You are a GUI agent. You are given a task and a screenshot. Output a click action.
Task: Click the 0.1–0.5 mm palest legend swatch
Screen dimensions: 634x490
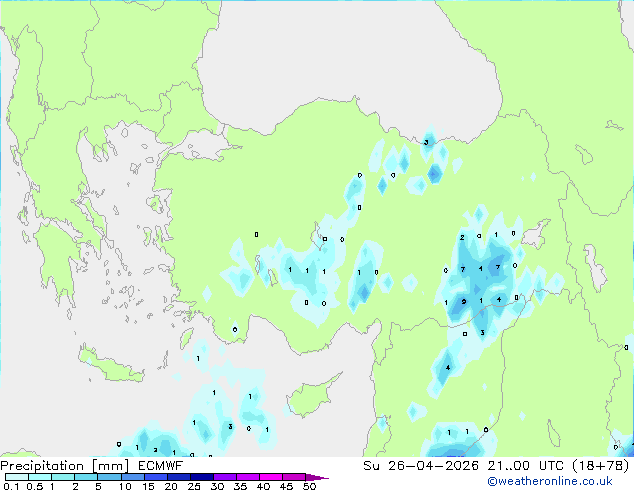[x=17, y=477]
